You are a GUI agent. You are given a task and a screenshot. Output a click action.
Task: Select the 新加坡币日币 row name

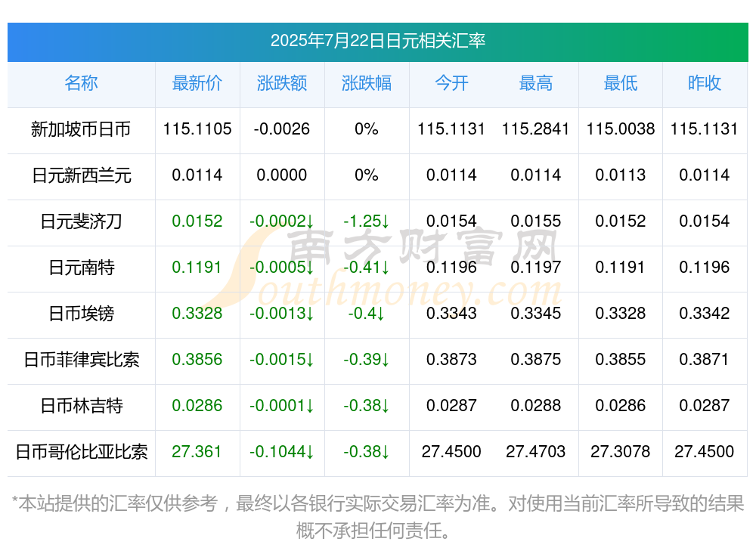pos(81,129)
